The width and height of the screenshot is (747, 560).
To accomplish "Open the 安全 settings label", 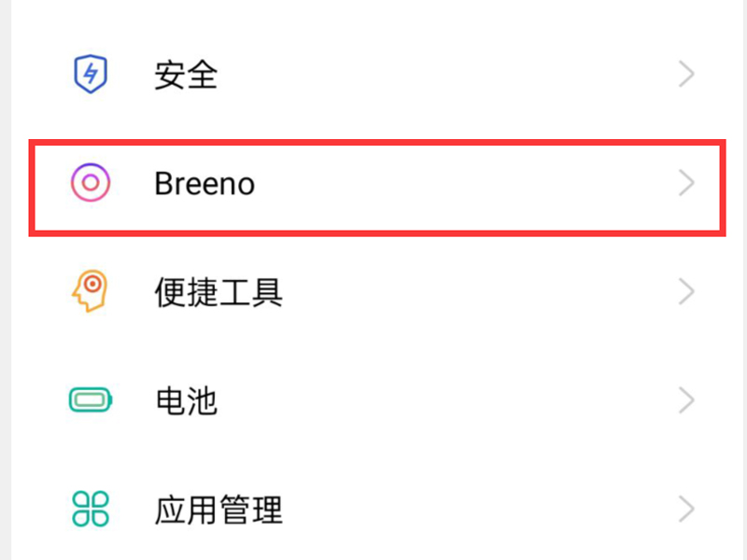I will (x=186, y=76).
